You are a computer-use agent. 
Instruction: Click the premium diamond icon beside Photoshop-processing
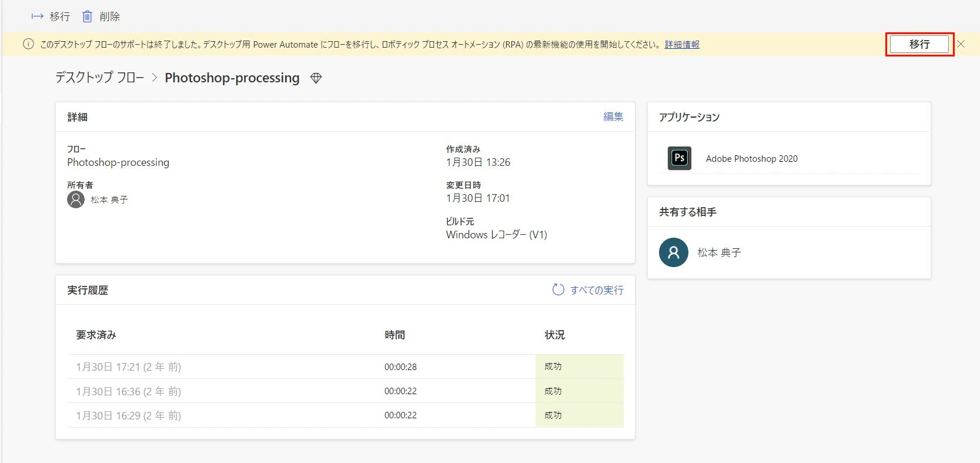point(316,78)
